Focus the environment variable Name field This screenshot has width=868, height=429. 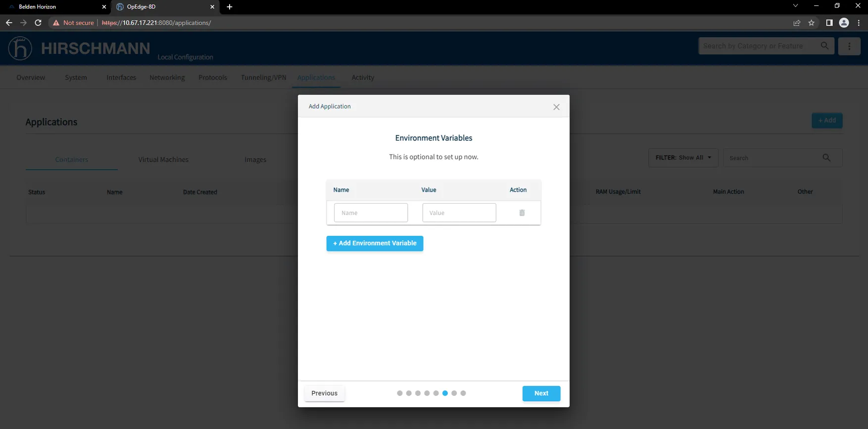(371, 213)
